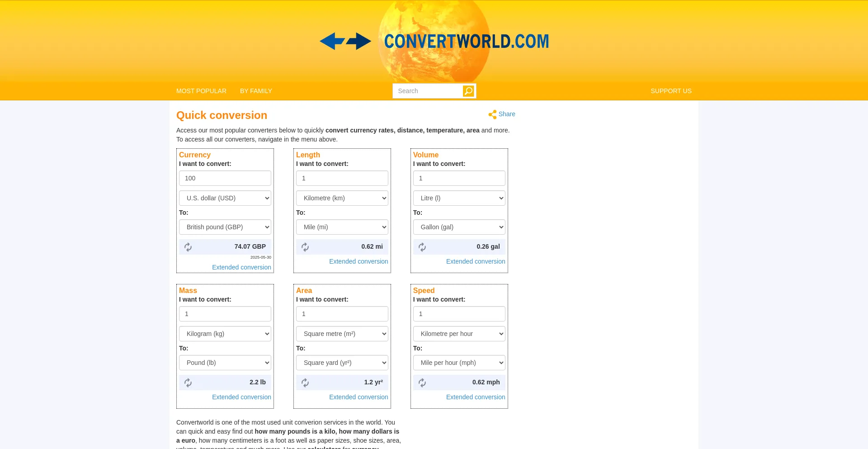Select the 0.62 mi result value
Viewport: 868px width, 449px height.
click(372, 246)
